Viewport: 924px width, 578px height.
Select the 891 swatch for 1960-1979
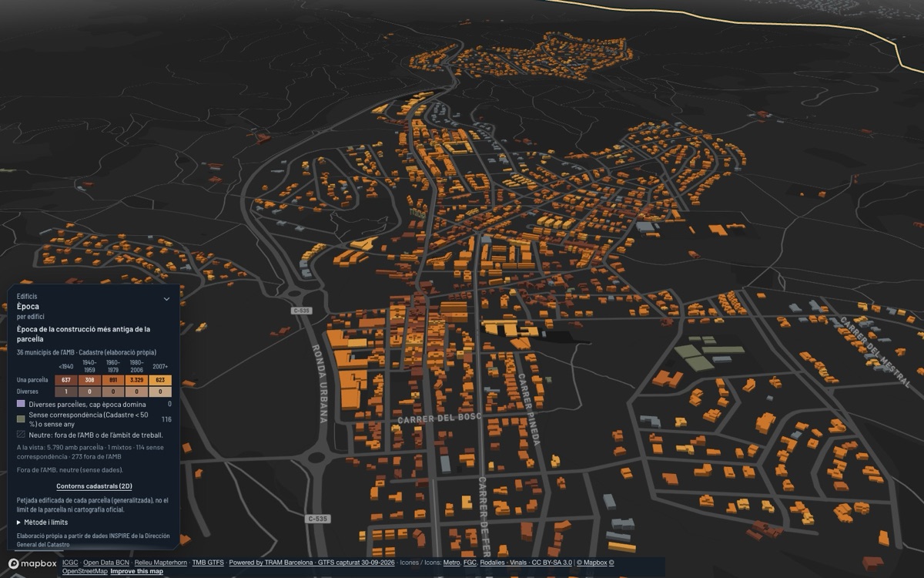[113, 380]
